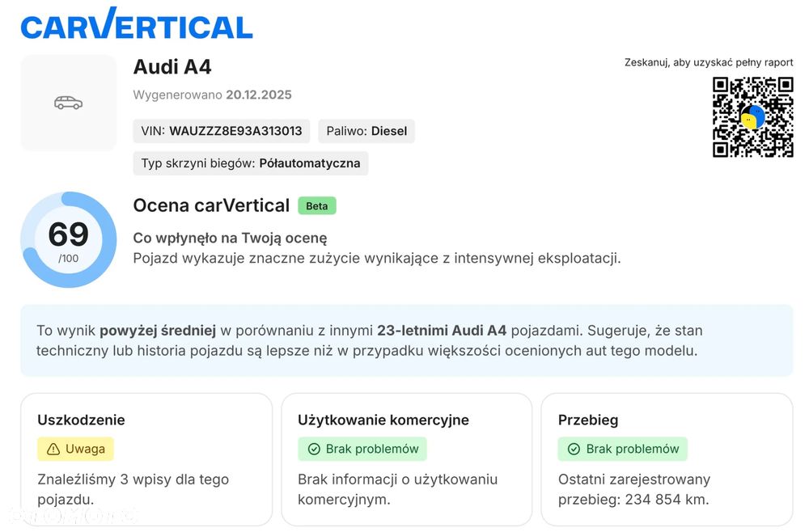Image resolution: width=809 pixels, height=532 pixels.
Task: Click the green Beta badge
Action: pos(316,205)
